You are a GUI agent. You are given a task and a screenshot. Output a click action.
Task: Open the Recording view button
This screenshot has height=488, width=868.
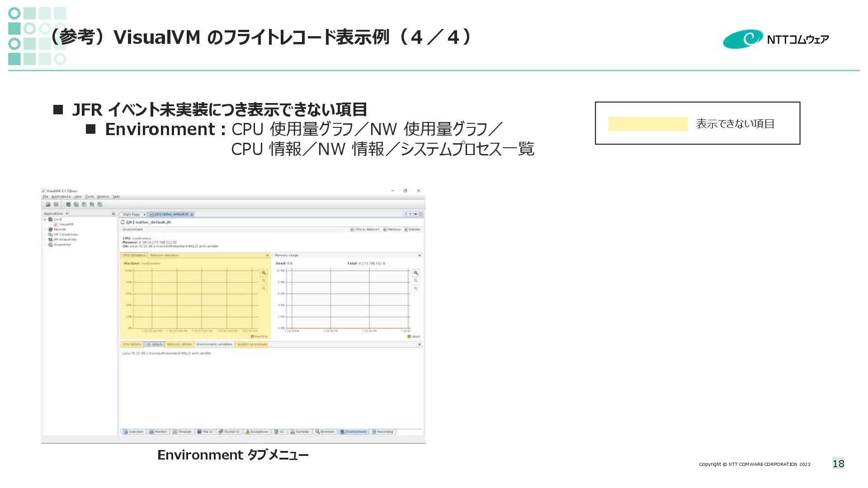pyautogui.click(x=382, y=432)
